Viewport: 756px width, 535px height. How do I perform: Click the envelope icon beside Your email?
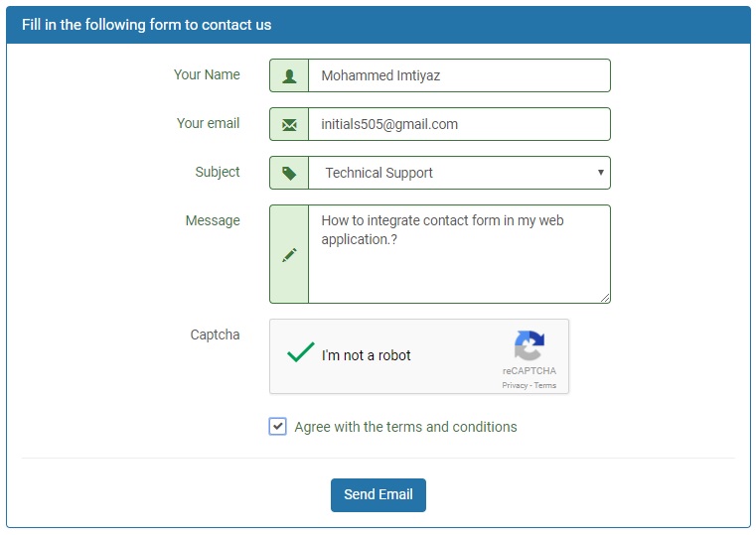click(x=289, y=125)
